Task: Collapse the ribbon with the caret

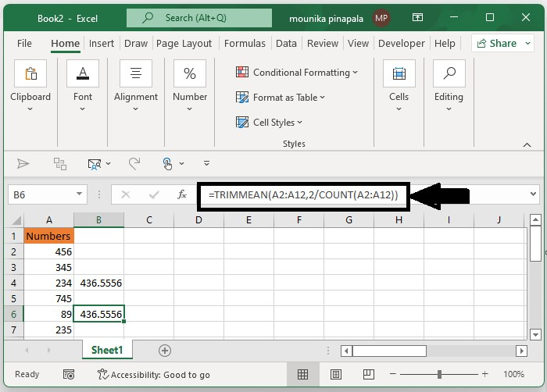Action: tap(527, 144)
